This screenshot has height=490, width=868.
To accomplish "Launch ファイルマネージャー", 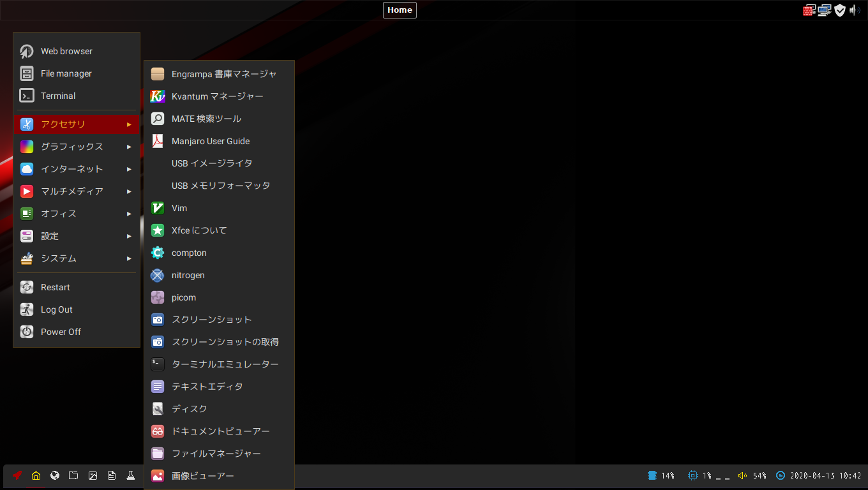I will point(219,454).
